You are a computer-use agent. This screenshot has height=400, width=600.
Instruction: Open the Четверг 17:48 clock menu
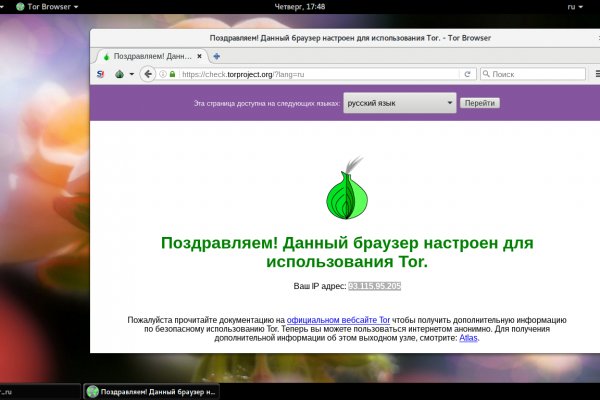tap(299, 7)
